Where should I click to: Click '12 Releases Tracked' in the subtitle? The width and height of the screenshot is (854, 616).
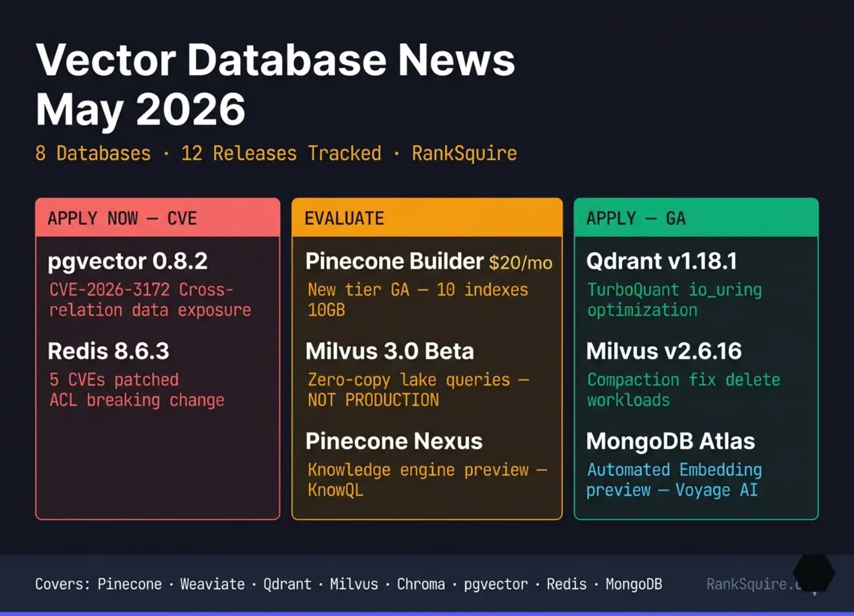coord(281,153)
